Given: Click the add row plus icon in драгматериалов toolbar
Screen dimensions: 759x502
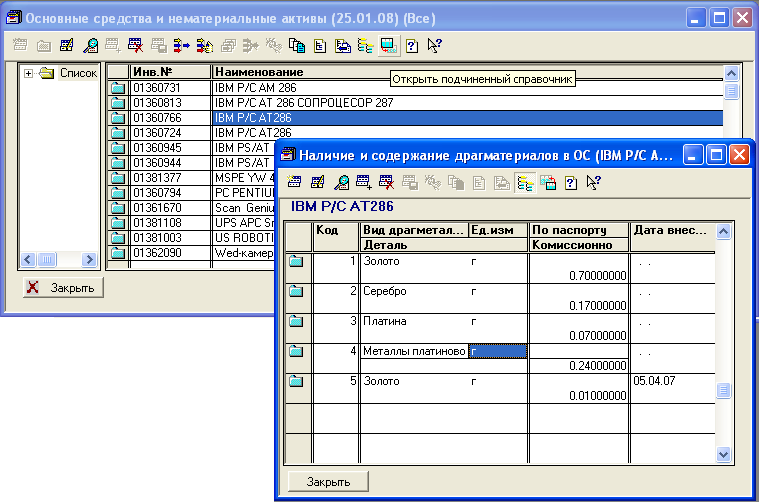Looking at the screenshot, I should point(364,183).
